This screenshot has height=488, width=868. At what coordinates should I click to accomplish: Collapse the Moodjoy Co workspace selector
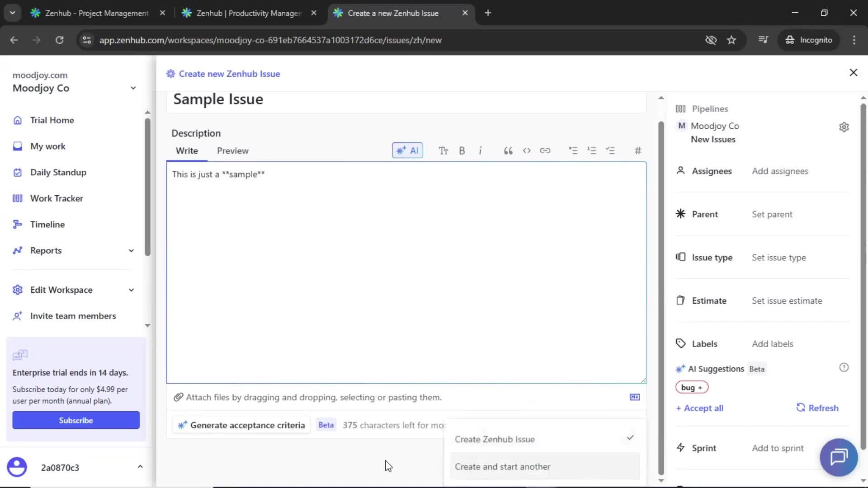coord(132,88)
